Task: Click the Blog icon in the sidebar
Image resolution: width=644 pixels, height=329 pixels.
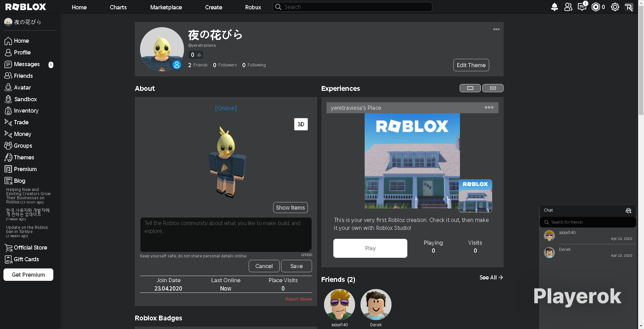Action: coord(8,181)
